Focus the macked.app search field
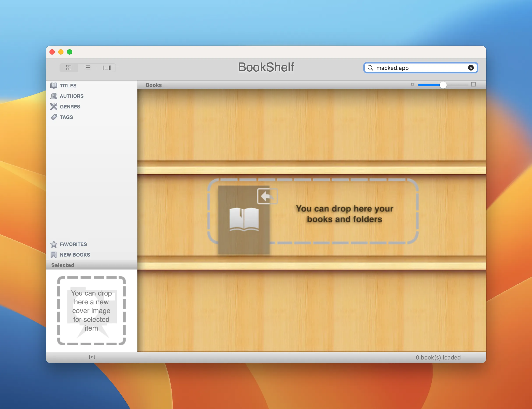 point(420,68)
